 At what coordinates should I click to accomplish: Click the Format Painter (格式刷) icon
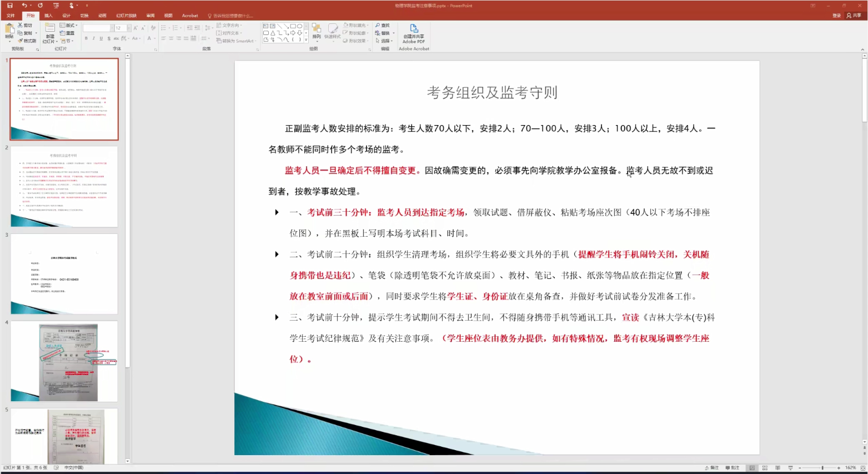pyautogui.click(x=21, y=41)
